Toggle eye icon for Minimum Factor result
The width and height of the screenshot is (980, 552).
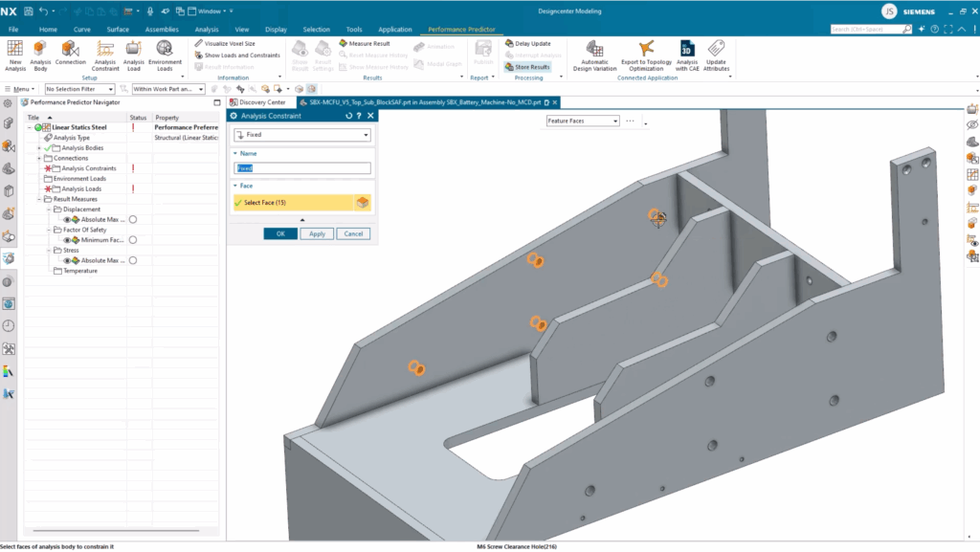[x=68, y=240]
